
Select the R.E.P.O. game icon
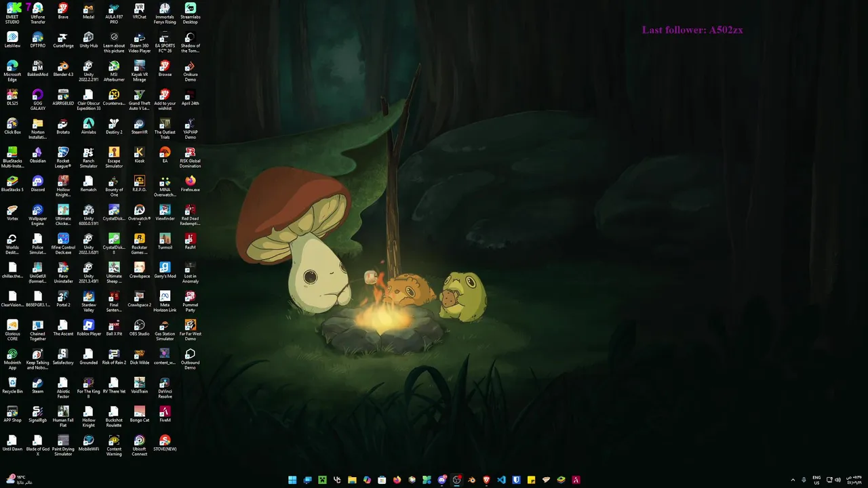[x=140, y=184]
